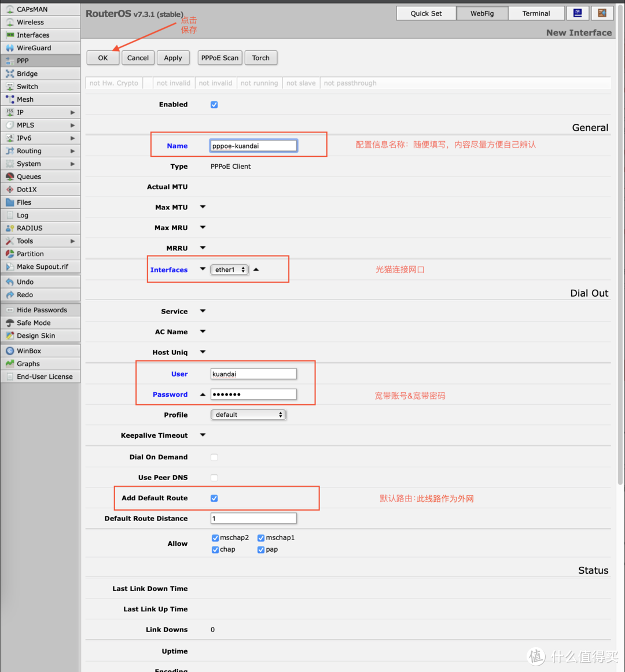Click the Password input field
This screenshot has width=625, height=672.
coord(253,394)
